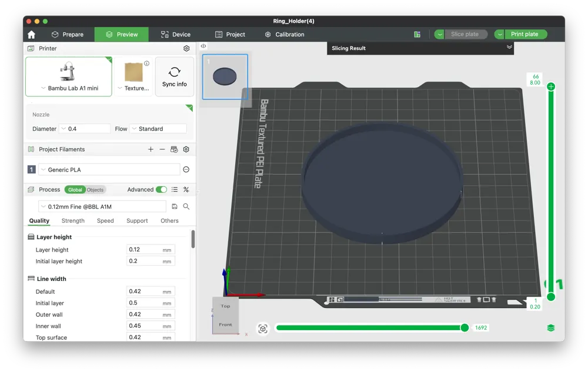Open the Print plate dropdown arrow

(499, 35)
